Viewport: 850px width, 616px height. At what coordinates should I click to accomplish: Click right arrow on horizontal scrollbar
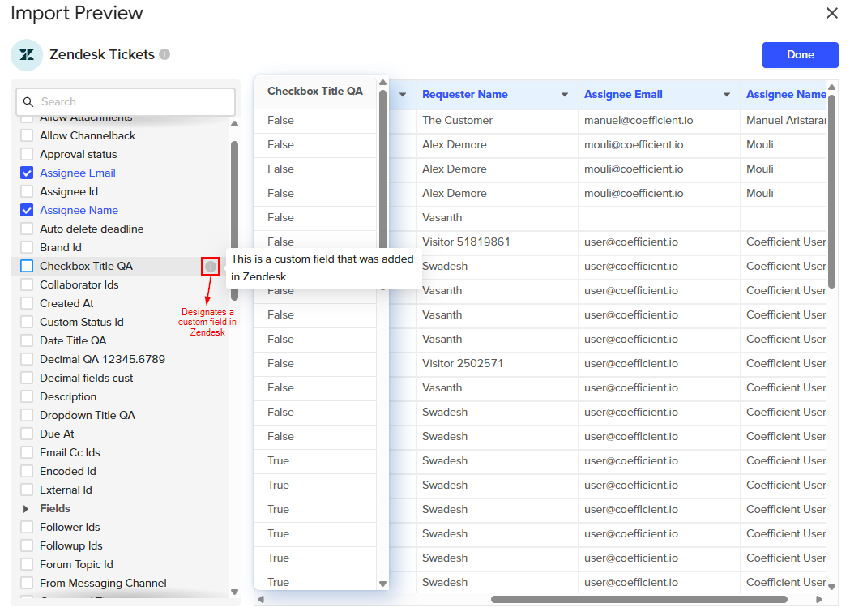click(819, 600)
